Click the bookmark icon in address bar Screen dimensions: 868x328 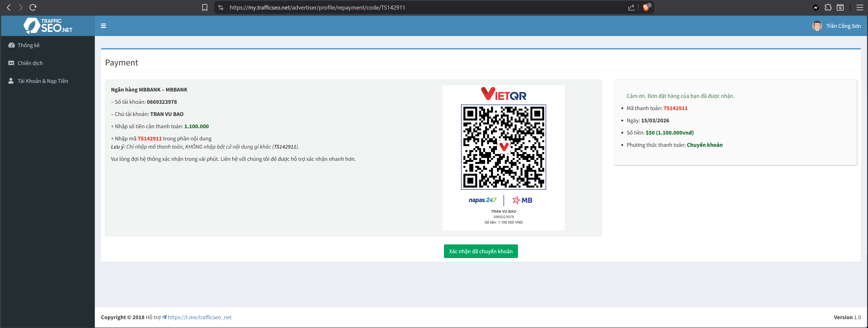click(x=205, y=7)
